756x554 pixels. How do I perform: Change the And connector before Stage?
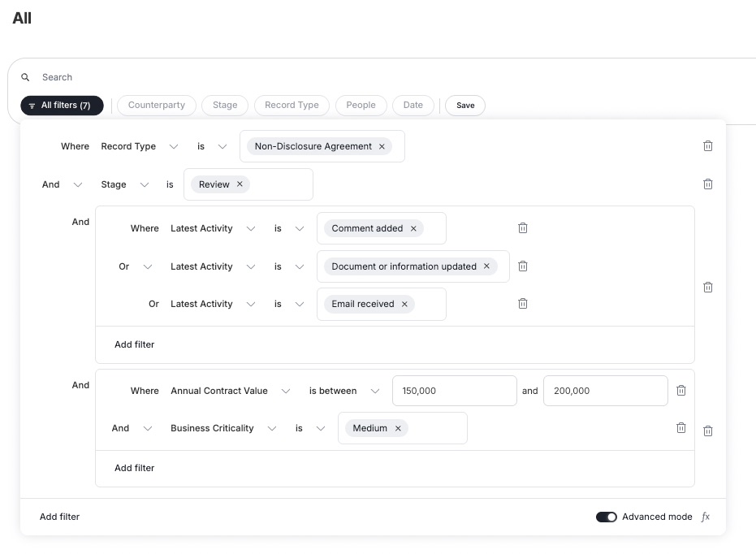62,184
